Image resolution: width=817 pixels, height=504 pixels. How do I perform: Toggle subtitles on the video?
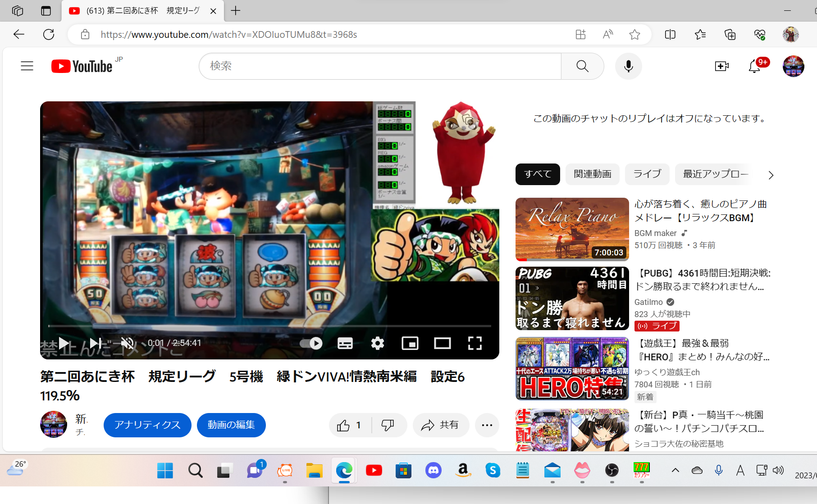tap(345, 343)
